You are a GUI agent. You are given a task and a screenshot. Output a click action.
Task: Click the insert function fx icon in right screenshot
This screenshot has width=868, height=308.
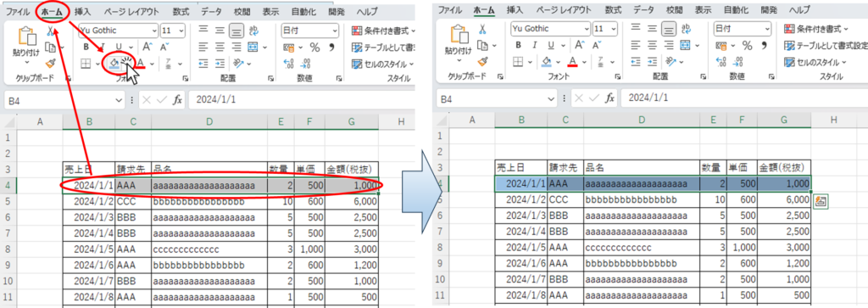[609, 98]
